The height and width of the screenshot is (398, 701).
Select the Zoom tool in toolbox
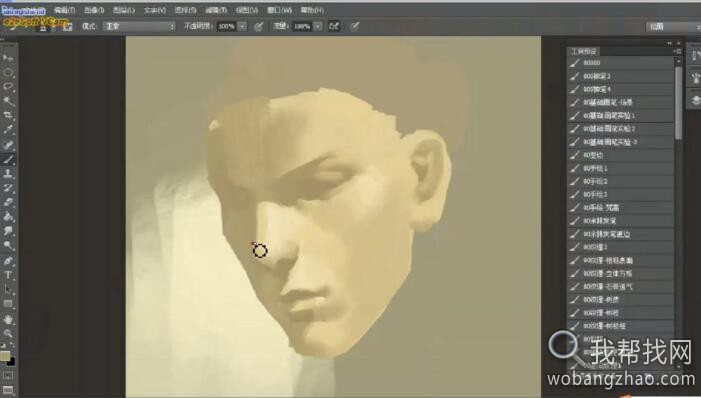8,333
